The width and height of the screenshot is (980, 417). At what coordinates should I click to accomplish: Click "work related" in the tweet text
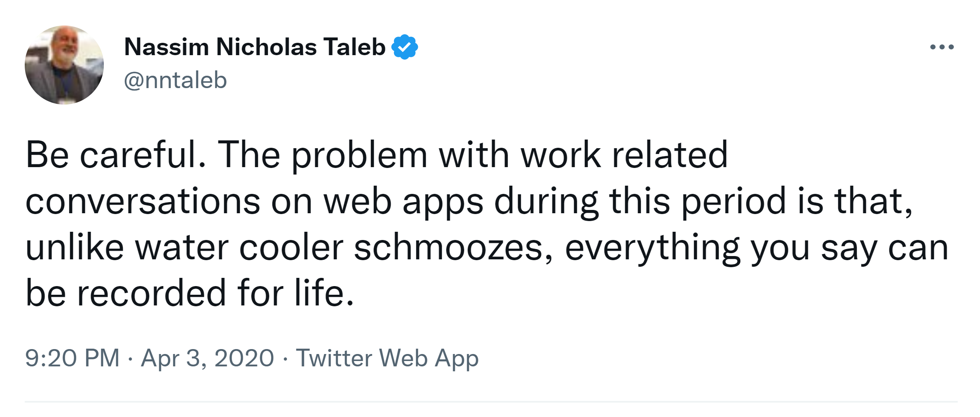624,155
